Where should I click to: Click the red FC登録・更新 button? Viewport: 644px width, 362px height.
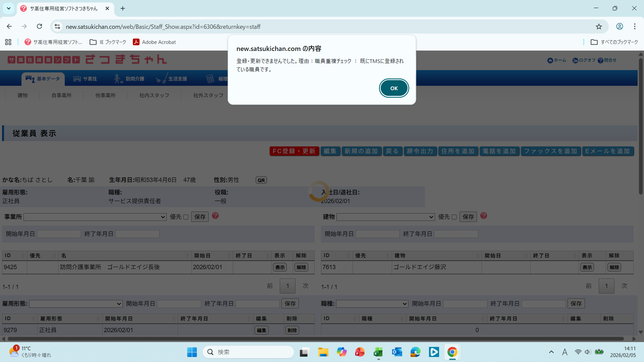(294, 151)
